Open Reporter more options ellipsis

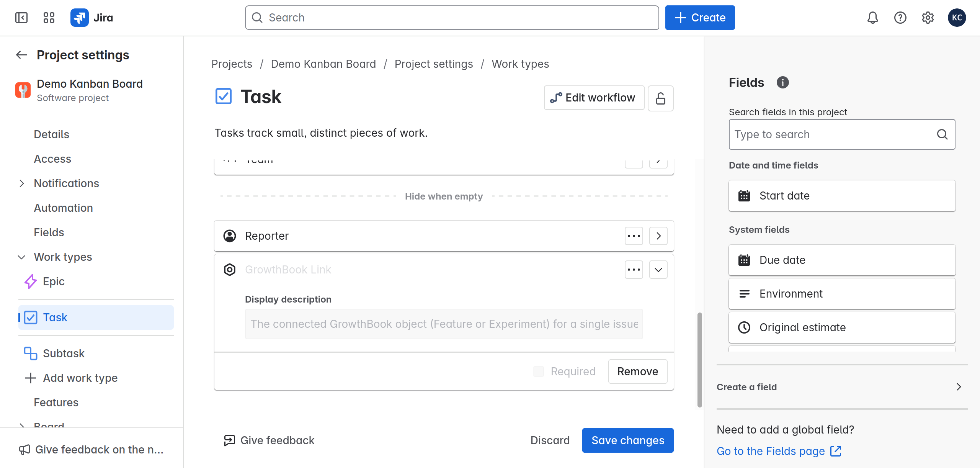[x=634, y=236]
